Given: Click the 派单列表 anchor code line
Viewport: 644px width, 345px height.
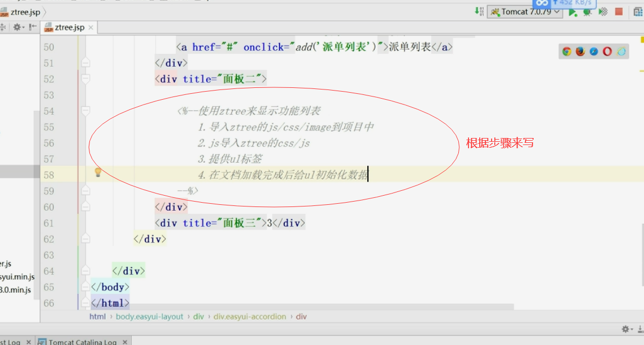Looking at the screenshot, I should tap(314, 47).
